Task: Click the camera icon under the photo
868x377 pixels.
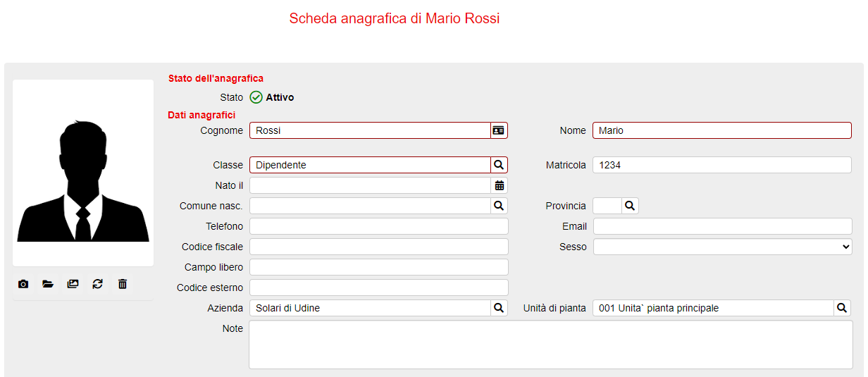Action: coord(23,284)
